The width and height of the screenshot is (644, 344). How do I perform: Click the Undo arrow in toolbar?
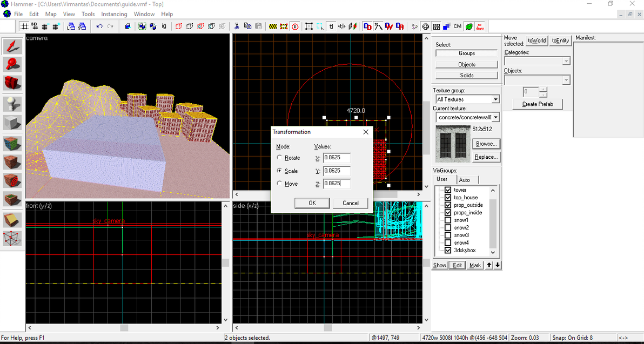[x=99, y=26]
